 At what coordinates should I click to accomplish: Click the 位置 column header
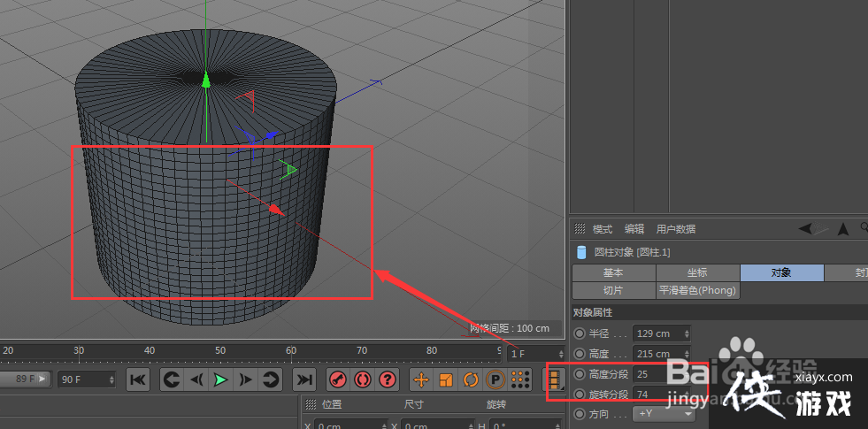pyautogui.click(x=332, y=404)
